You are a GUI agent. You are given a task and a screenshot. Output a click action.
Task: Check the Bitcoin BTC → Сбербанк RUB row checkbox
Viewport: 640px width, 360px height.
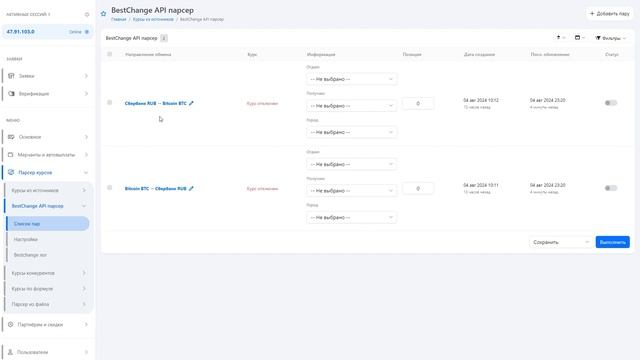pyautogui.click(x=109, y=188)
